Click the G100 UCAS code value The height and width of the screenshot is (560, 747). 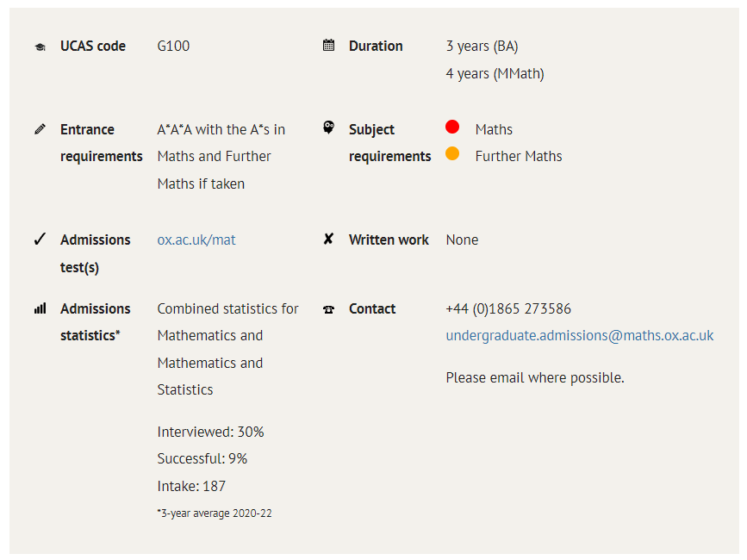[x=173, y=46]
